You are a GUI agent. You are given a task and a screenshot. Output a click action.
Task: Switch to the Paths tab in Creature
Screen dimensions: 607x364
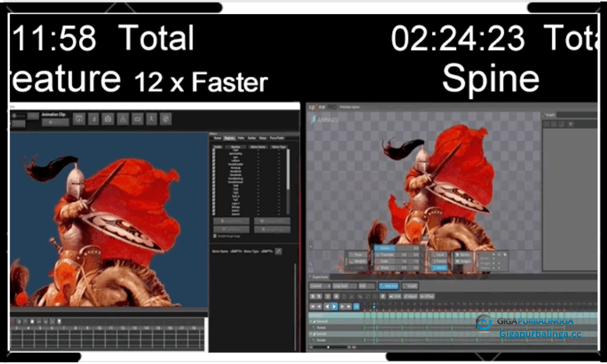point(241,138)
